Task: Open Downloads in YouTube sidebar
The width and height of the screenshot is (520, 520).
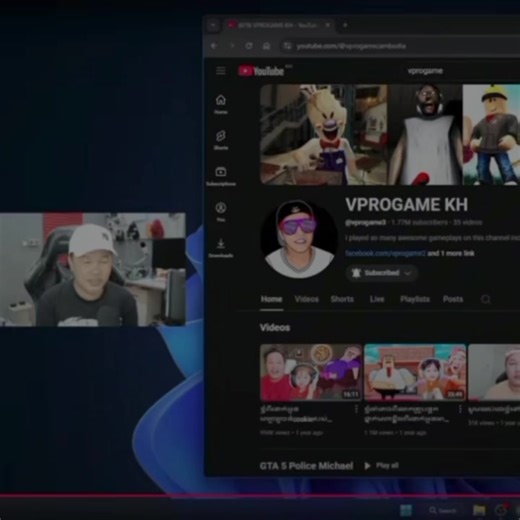Action: click(x=221, y=248)
